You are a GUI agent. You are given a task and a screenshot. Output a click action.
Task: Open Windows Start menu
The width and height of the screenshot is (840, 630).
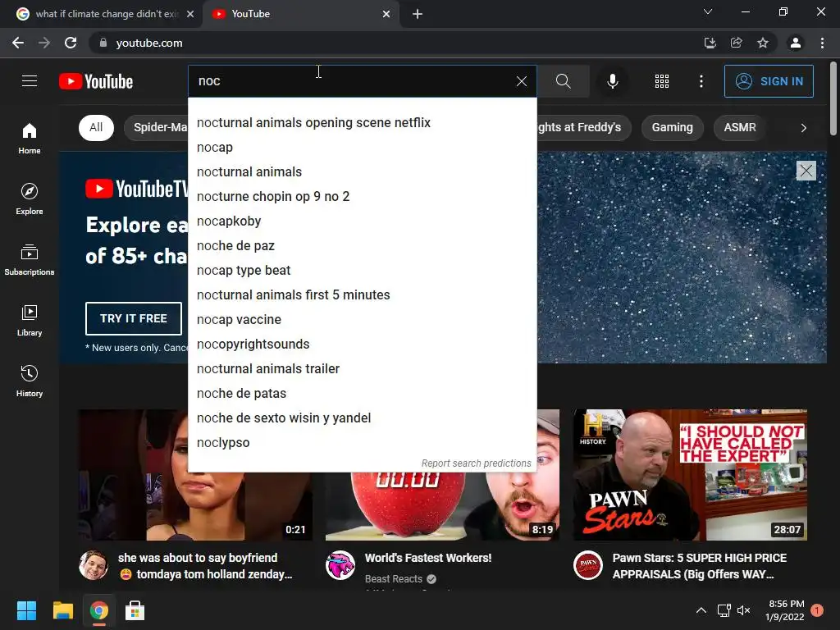[26, 610]
